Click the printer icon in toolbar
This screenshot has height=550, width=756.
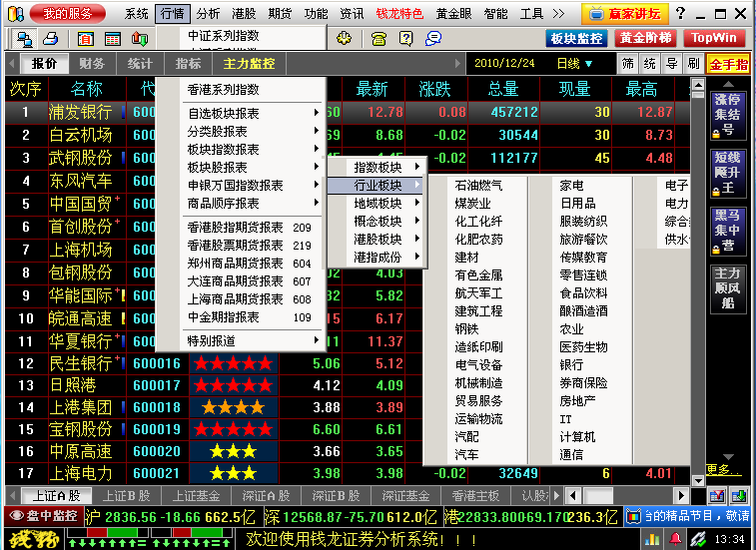pos(50,39)
